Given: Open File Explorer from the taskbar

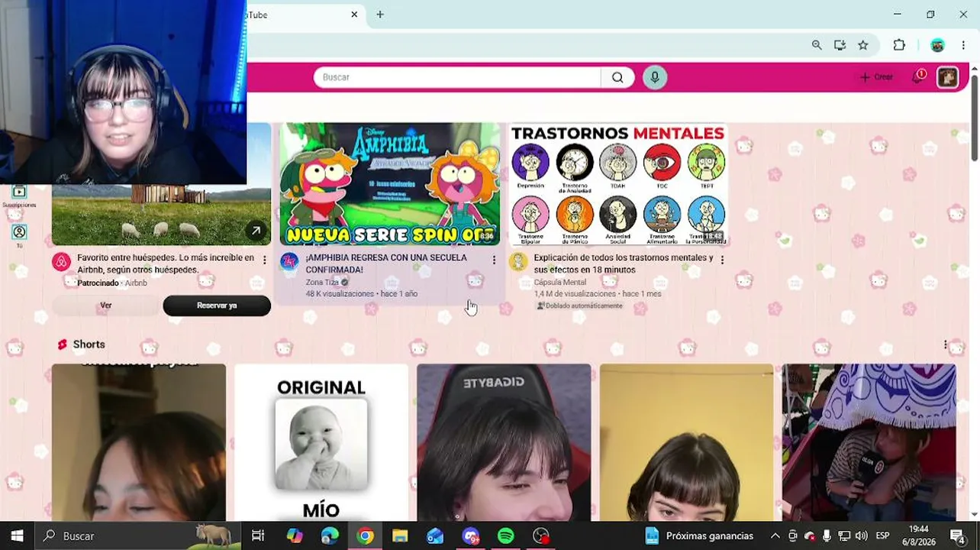Looking at the screenshot, I should 400,535.
